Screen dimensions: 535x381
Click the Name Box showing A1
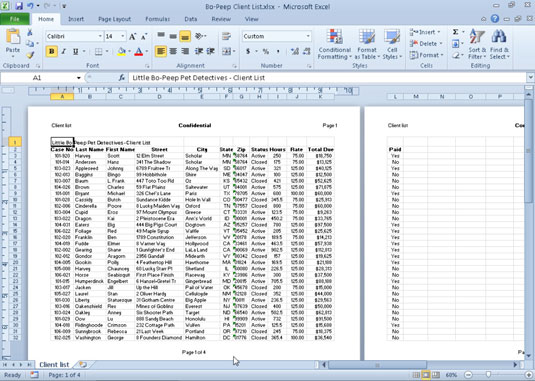click(37, 78)
